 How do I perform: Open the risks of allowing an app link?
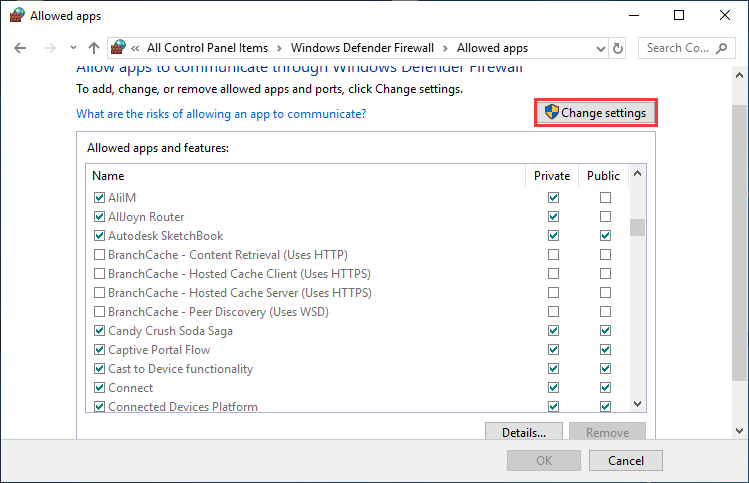pyautogui.click(x=221, y=114)
